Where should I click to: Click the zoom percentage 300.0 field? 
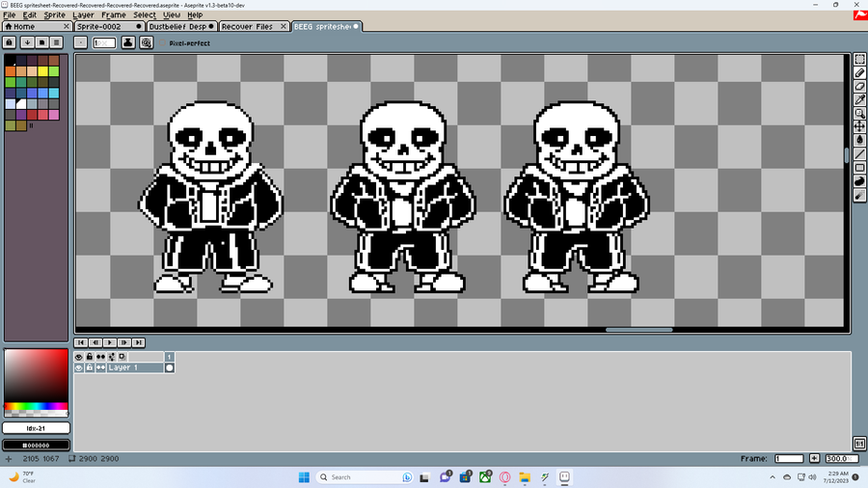[841, 459]
